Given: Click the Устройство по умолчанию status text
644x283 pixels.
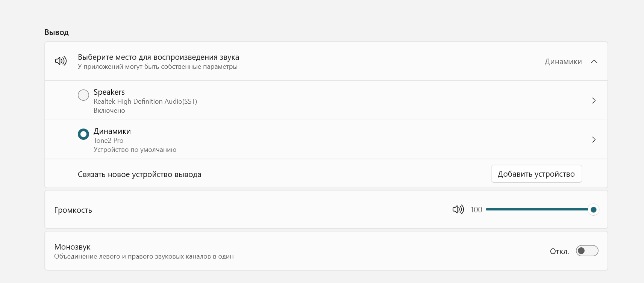Looking at the screenshot, I should (135, 150).
